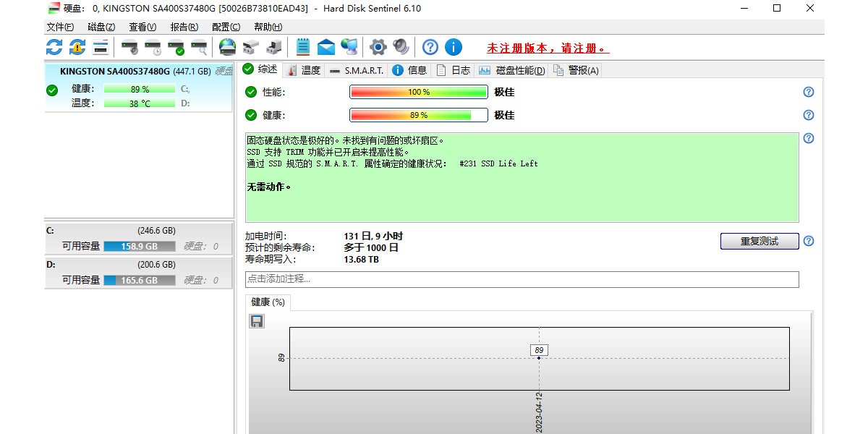Click the disk icon with magnifying glass
The image size is (868, 434).
click(200, 48)
